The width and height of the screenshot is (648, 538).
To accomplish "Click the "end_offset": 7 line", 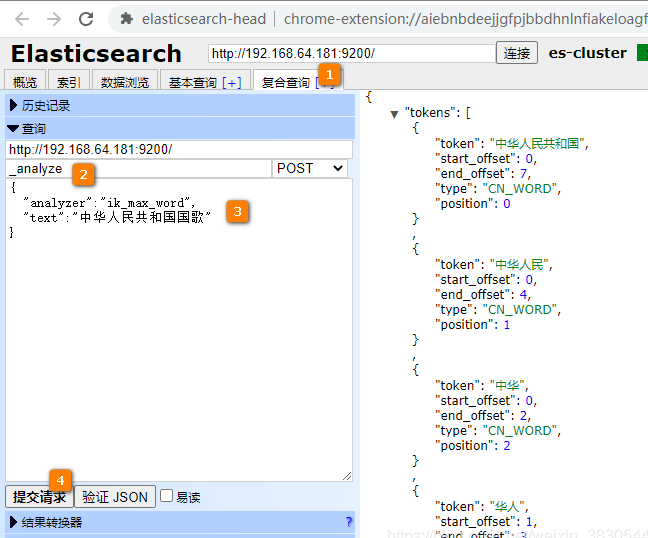I will 483,174.
